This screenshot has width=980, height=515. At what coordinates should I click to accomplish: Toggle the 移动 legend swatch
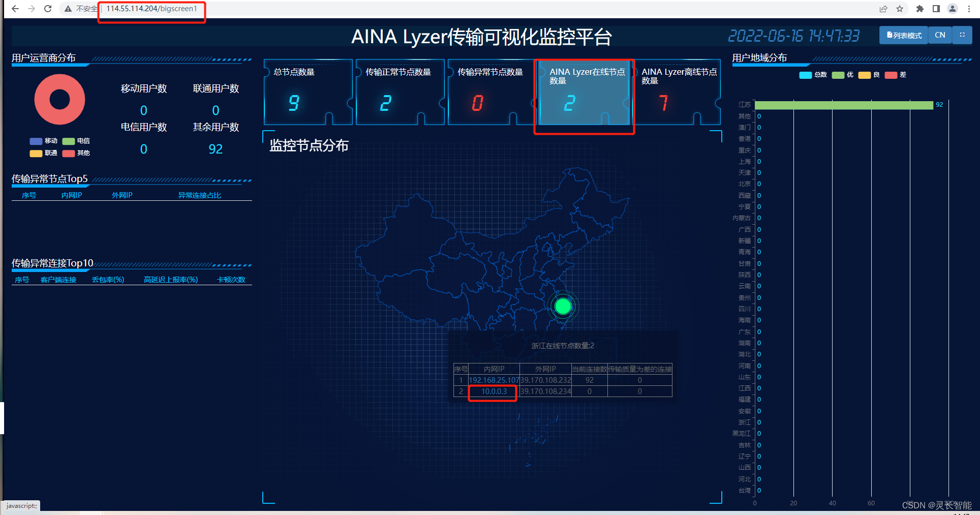click(x=36, y=141)
